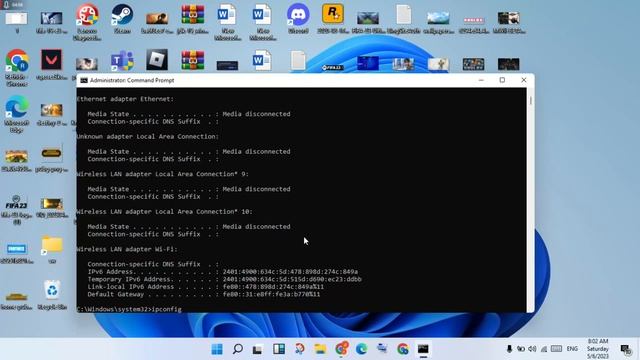Open File Explorer from the taskbar
The height and width of the screenshot is (360, 640).
pos(320,349)
